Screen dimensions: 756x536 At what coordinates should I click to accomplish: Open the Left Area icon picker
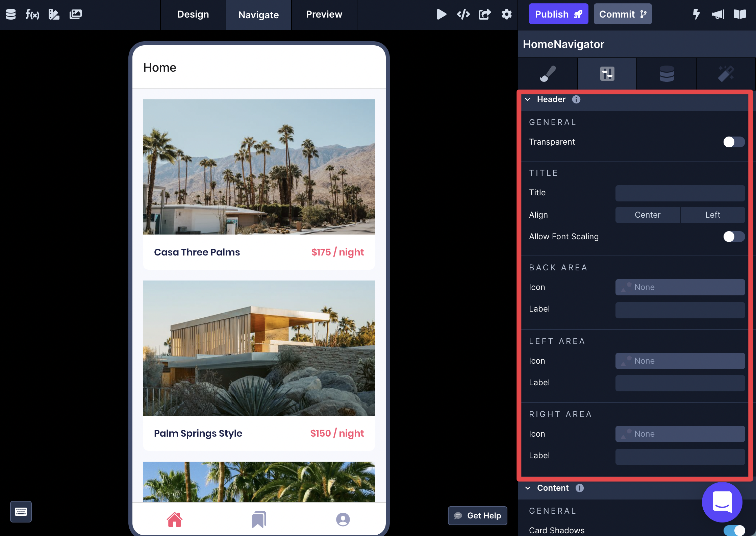pyautogui.click(x=680, y=361)
